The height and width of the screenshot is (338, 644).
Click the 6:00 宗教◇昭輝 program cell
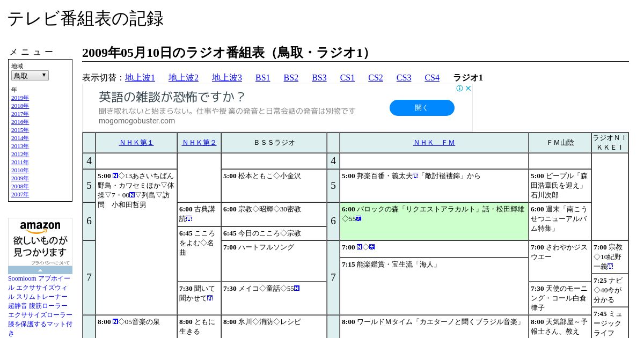click(x=274, y=214)
